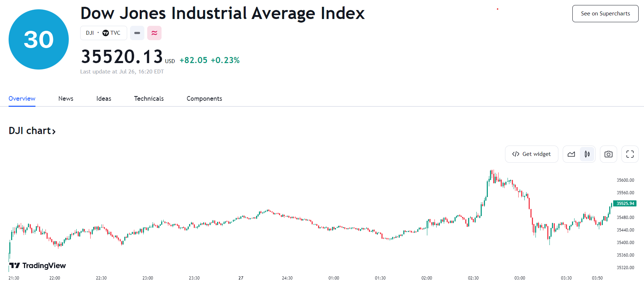The width and height of the screenshot is (644, 286).
Task: Open the Components tab
Action: (x=205, y=99)
